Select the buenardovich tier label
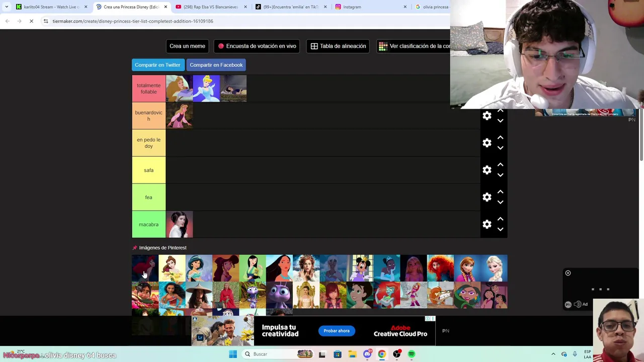Screen dimensions: 644x362 (148, 116)
